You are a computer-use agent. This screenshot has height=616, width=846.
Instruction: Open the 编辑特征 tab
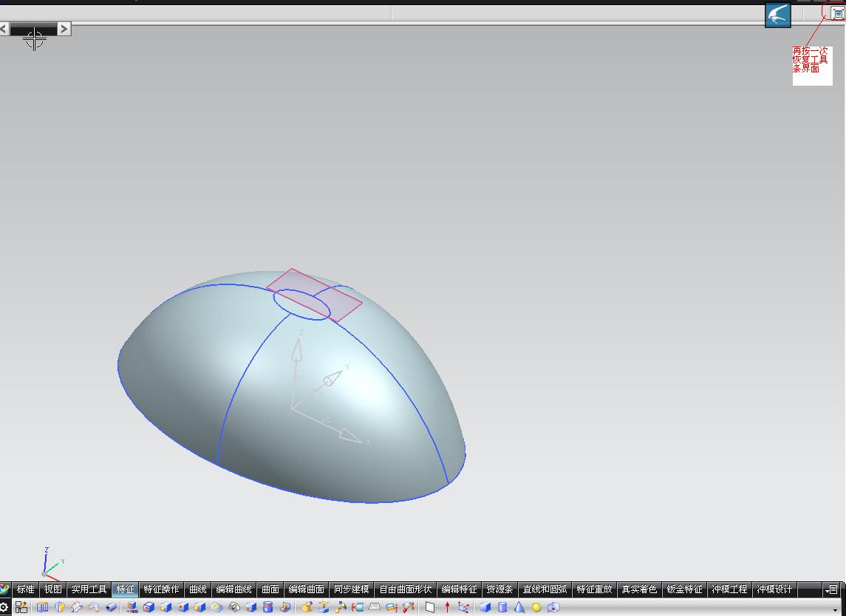(459, 589)
